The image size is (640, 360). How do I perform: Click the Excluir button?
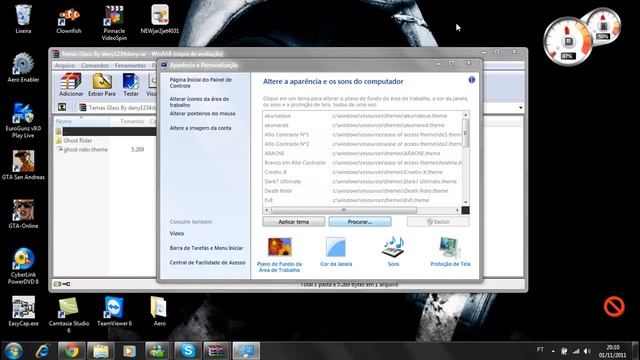(x=438, y=222)
